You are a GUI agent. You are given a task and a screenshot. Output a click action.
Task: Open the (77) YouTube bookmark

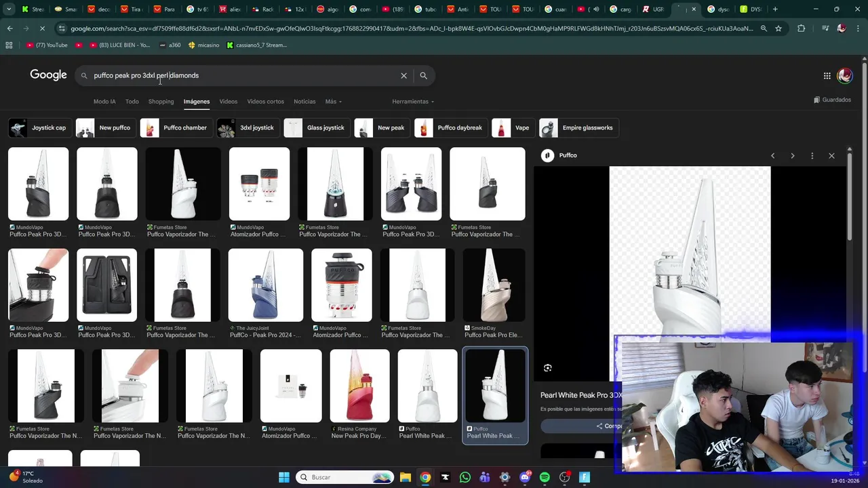click(47, 45)
